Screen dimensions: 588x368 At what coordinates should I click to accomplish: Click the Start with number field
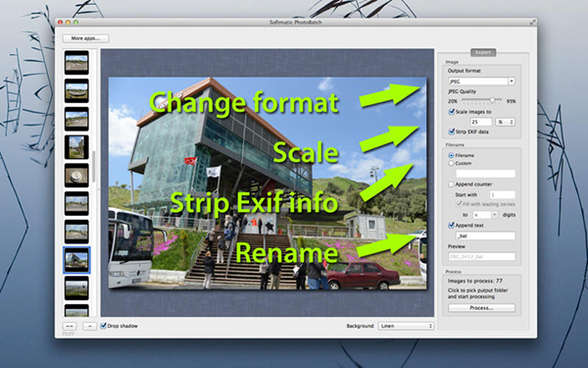pos(503,195)
